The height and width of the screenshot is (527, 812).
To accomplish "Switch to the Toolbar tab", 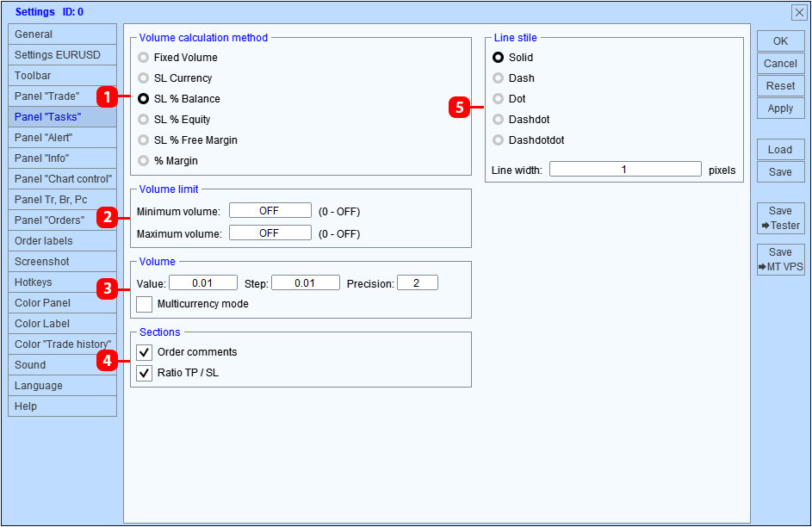I will (x=62, y=76).
